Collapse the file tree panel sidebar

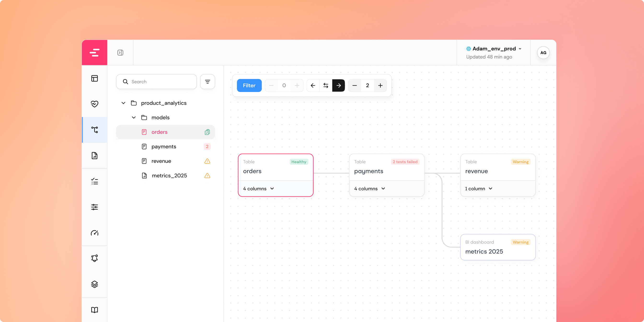click(x=120, y=52)
